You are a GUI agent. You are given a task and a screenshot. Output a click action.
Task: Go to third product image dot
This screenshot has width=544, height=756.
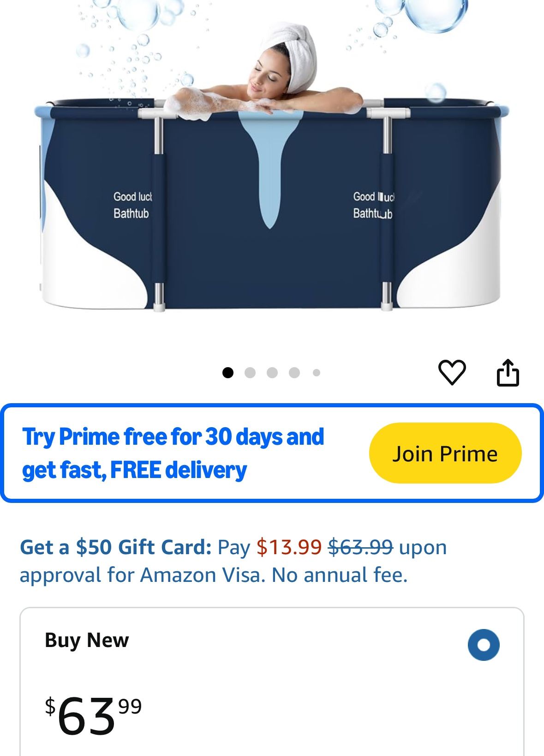point(272,373)
